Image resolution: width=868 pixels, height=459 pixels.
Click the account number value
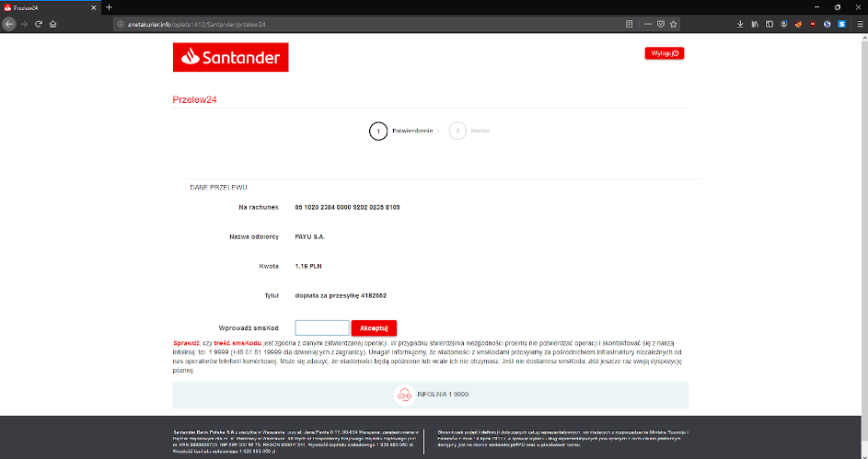pos(347,207)
